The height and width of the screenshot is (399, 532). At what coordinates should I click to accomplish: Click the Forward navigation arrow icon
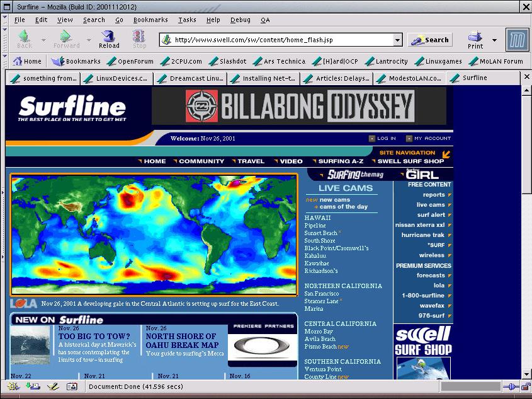tap(65, 36)
